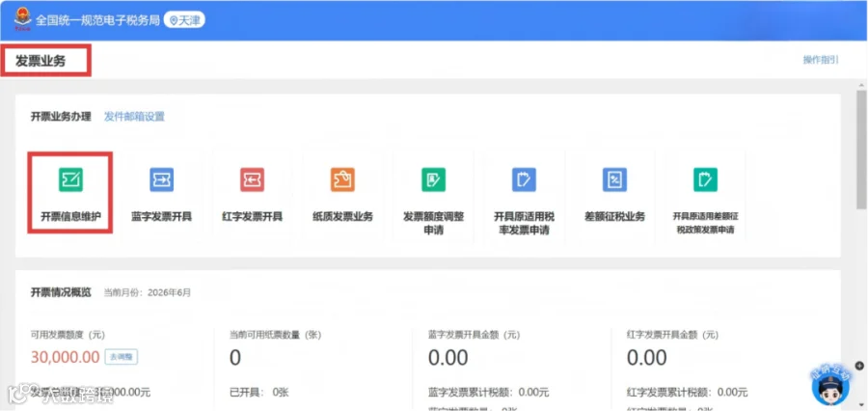
Task: Click 开具原适用差额征税政策发票申请 icon
Action: (x=705, y=180)
